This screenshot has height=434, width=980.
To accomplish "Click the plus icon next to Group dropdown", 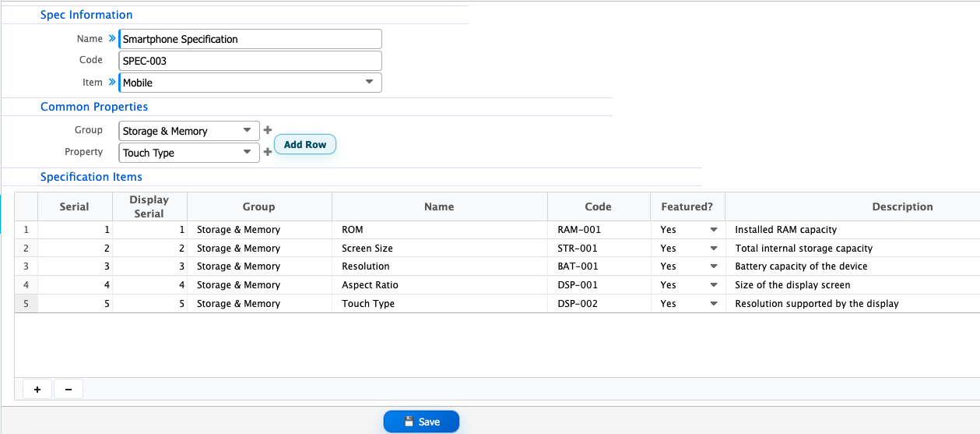I will tap(268, 130).
